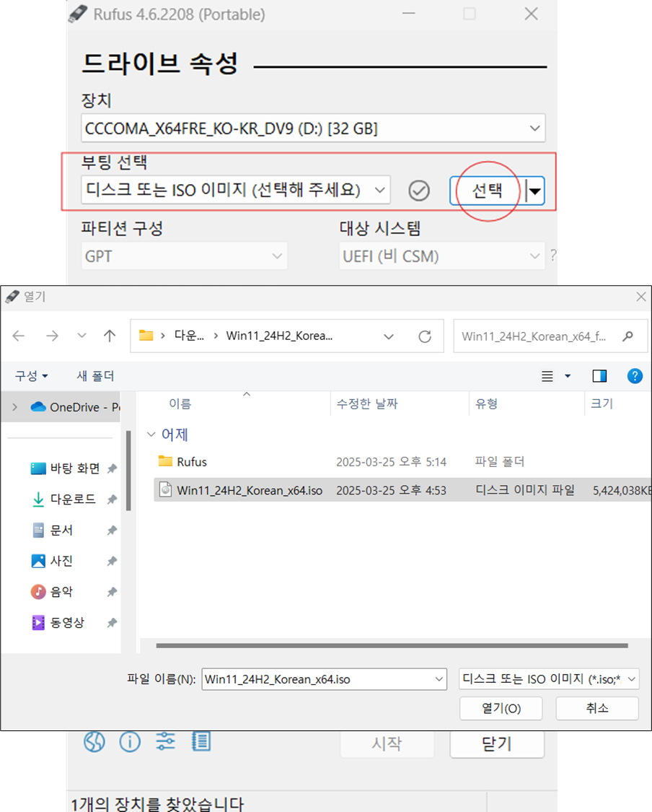The width and height of the screenshot is (652, 812).
Task: Open the file name combo dropdown
Action: coord(439,679)
